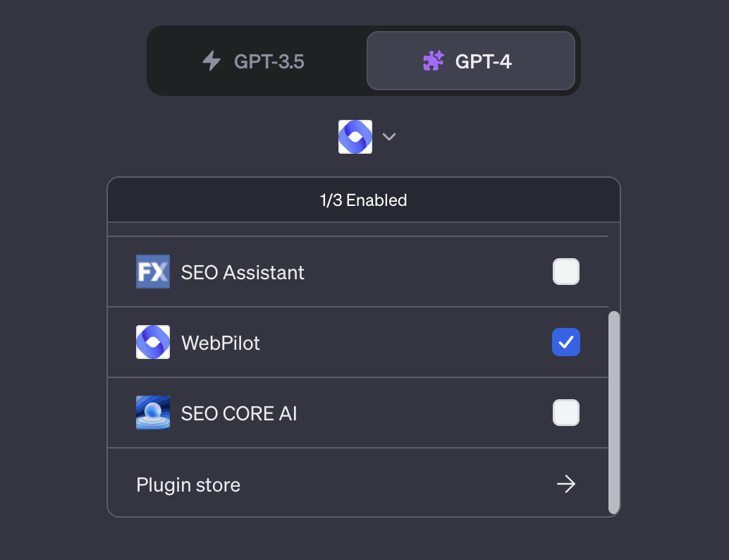Select the WebPilot plugin name text
Screen dimensions: 729x560
coord(221,343)
